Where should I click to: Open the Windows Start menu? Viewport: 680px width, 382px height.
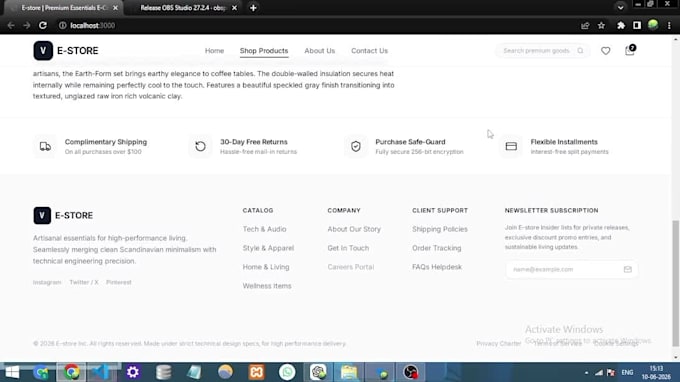tap(12, 372)
